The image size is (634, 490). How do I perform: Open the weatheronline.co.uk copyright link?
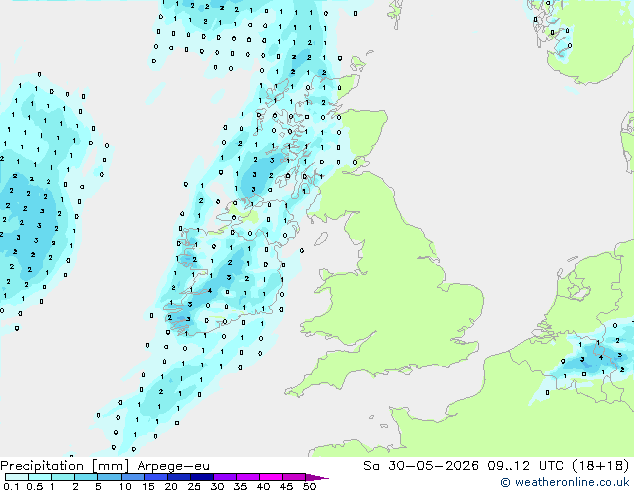[565, 482]
